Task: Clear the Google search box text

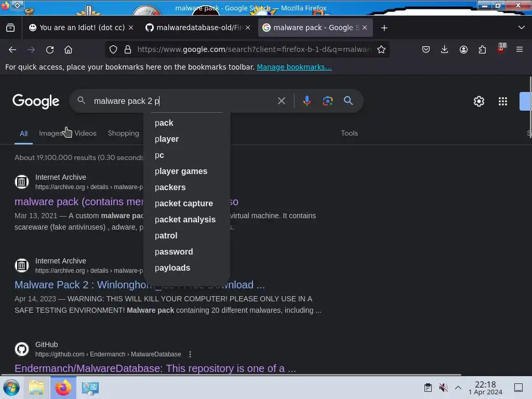Action: click(281, 101)
